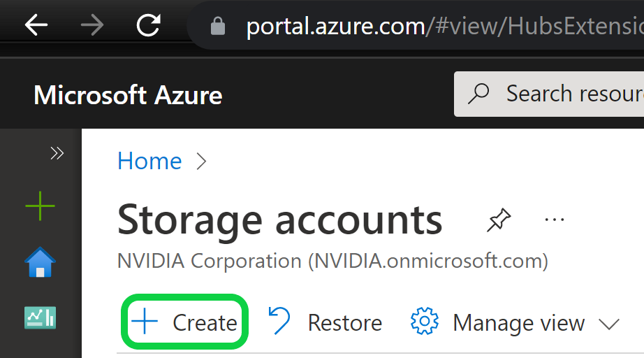Screen dimensions: 644x358
Task: Click the Storage accounts heading
Action: (279, 220)
